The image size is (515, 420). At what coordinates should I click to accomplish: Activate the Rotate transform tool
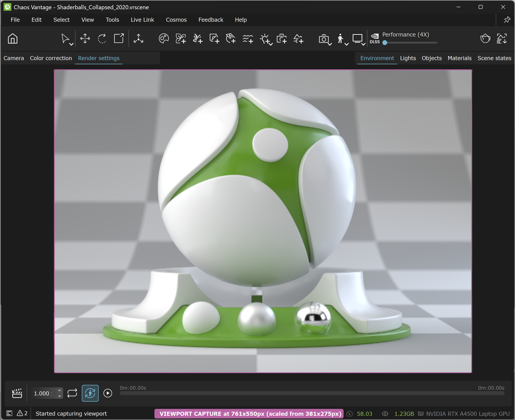coord(102,38)
